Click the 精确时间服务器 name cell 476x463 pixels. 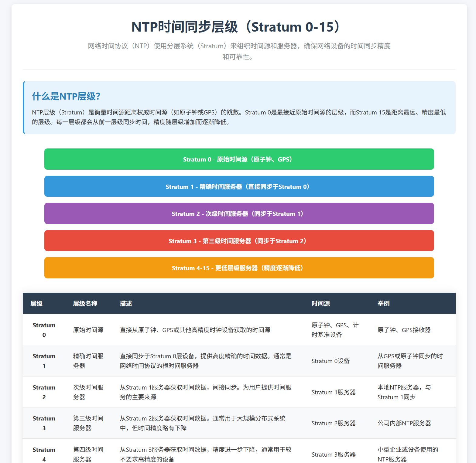click(x=88, y=361)
